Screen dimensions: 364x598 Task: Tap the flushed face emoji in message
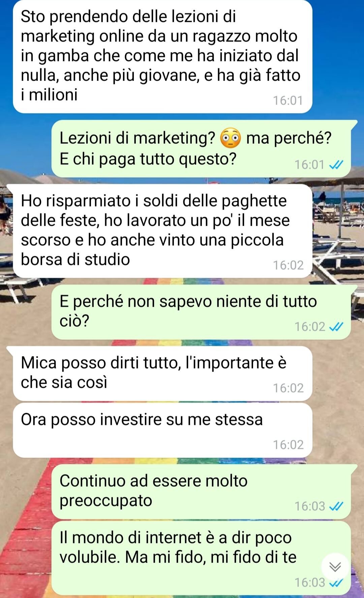pos(231,138)
